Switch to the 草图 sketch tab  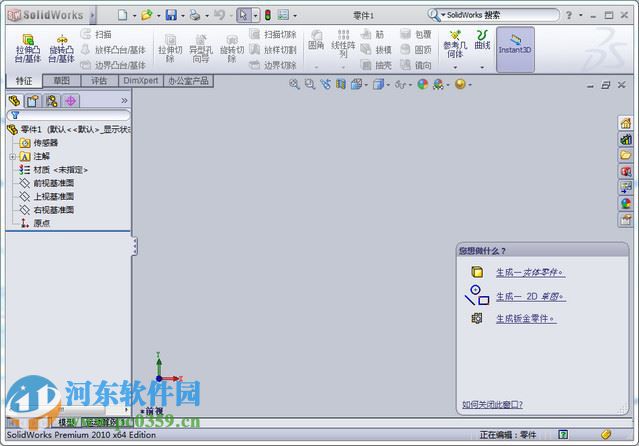pos(62,81)
